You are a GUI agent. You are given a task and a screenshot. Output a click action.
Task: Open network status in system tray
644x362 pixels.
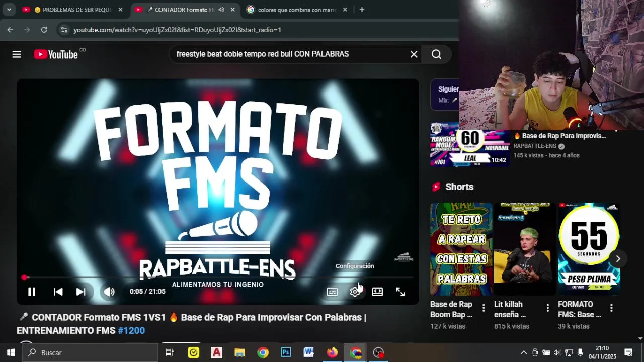click(569, 352)
